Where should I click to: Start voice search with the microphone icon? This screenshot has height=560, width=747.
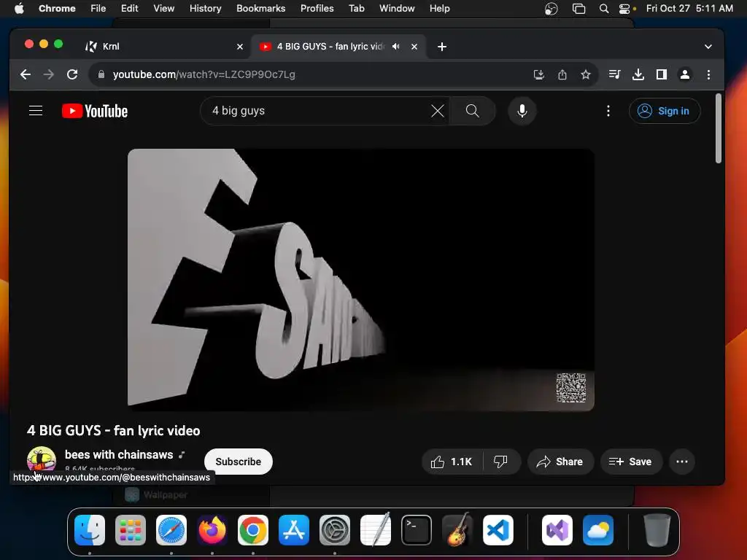coord(522,111)
